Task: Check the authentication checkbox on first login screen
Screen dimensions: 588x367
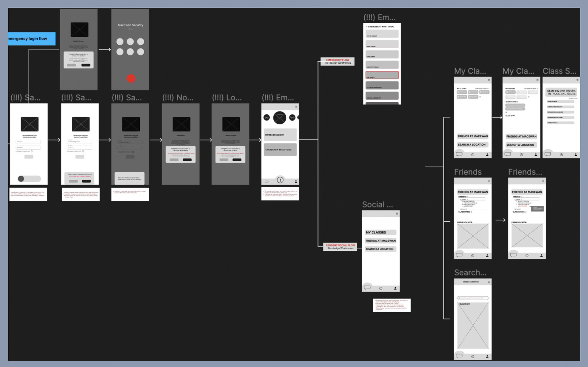Action: tap(32, 151)
